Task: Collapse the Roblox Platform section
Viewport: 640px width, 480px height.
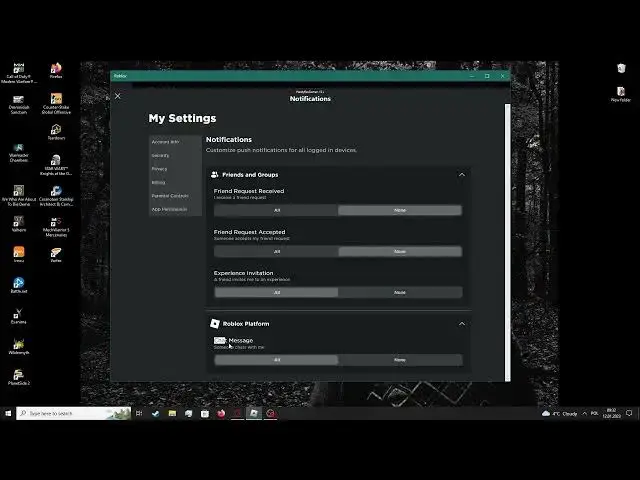Action: pos(462,324)
